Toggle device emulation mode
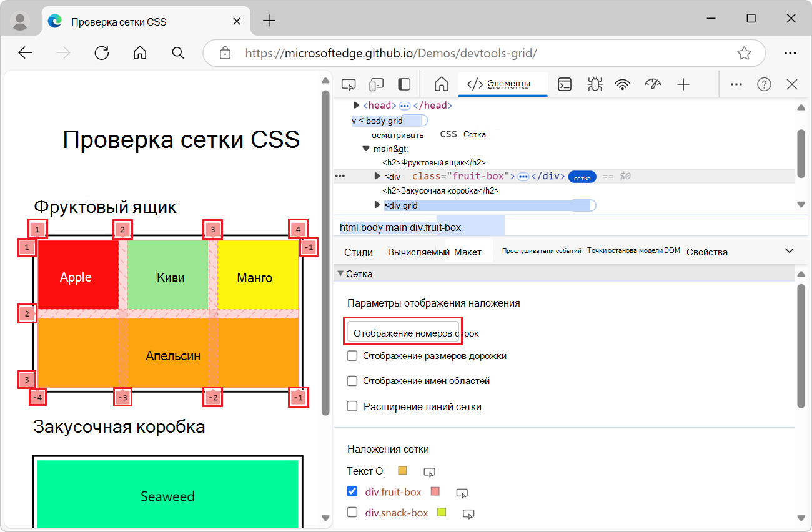The width and height of the screenshot is (812, 532). coord(376,84)
